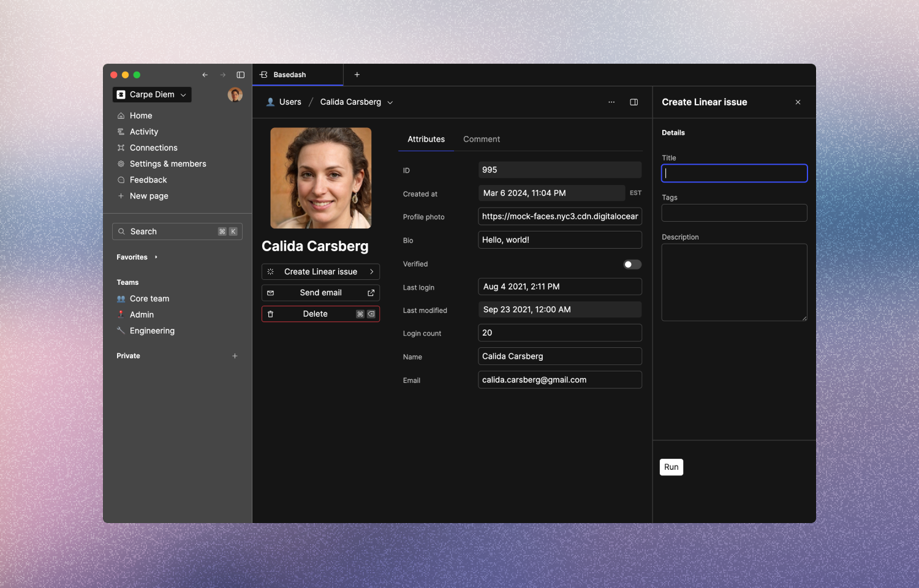
Task: Click the Bio field with Hello, world!
Action: click(x=560, y=240)
